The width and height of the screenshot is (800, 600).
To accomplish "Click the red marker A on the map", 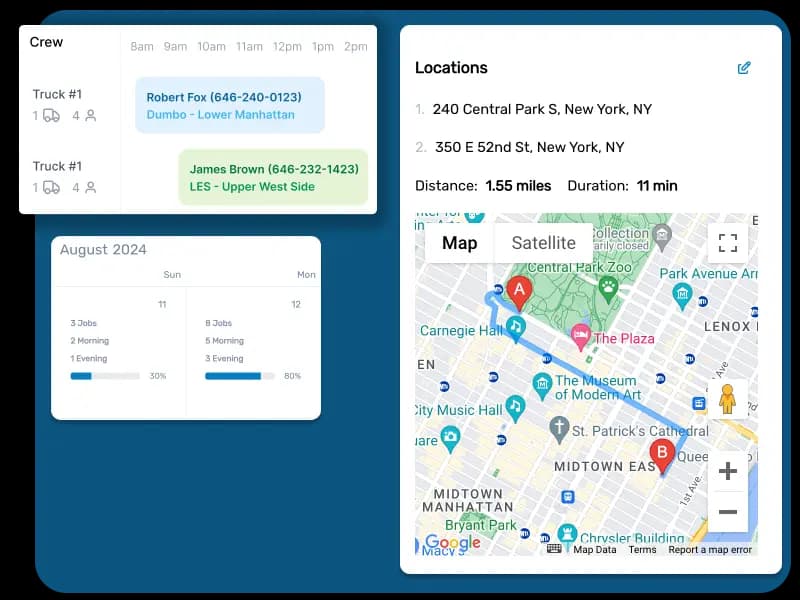I will coord(519,293).
